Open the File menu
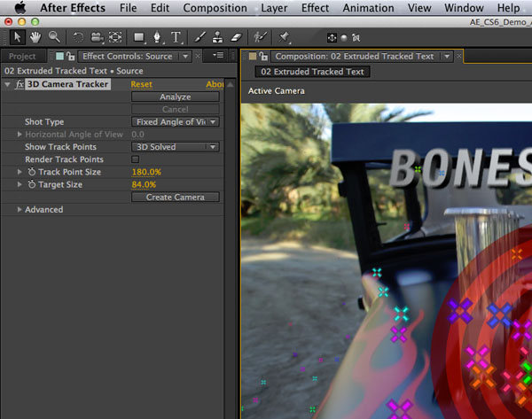The width and height of the screenshot is (532, 419). click(129, 8)
